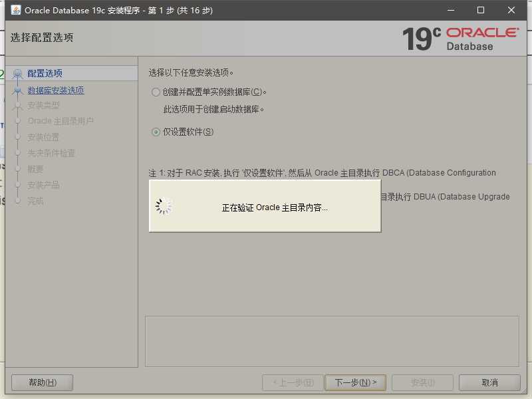The height and width of the screenshot is (399, 532).
Task: Click the disabled 安装(I) button
Action: tap(422, 383)
